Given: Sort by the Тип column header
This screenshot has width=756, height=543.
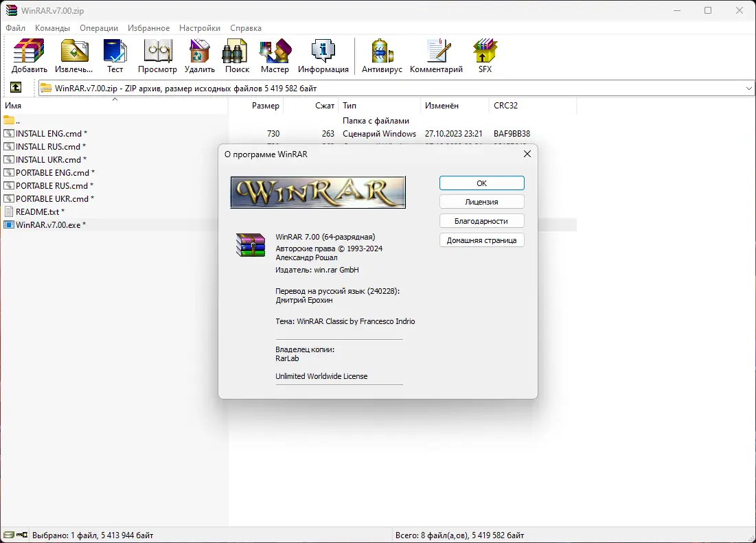Looking at the screenshot, I should (x=380, y=106).
